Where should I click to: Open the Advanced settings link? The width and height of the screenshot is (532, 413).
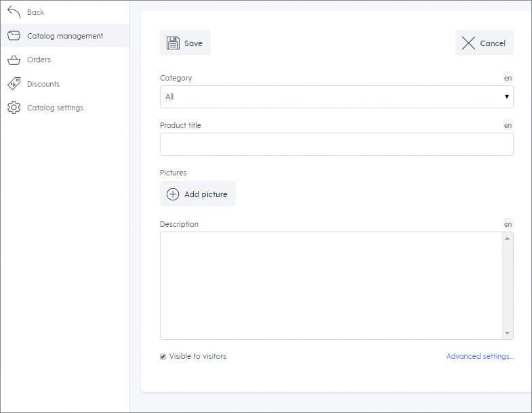pos(480,356)
